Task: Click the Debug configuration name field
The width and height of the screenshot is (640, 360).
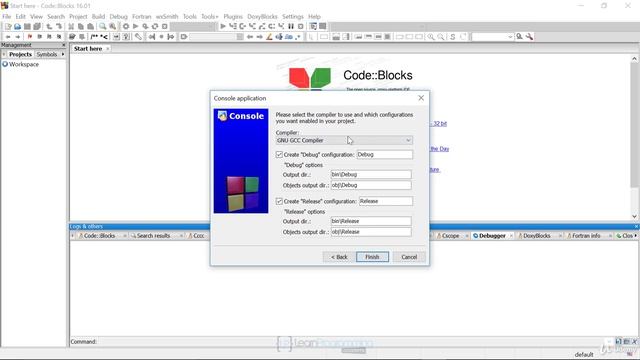Action: point(384,155)
